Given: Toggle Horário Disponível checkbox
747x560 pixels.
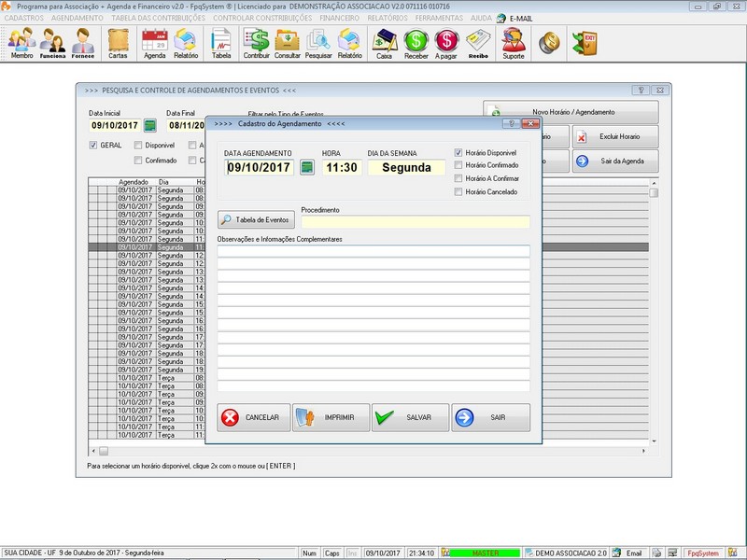Looking at the screenshot, I should (x=458, y=153).
